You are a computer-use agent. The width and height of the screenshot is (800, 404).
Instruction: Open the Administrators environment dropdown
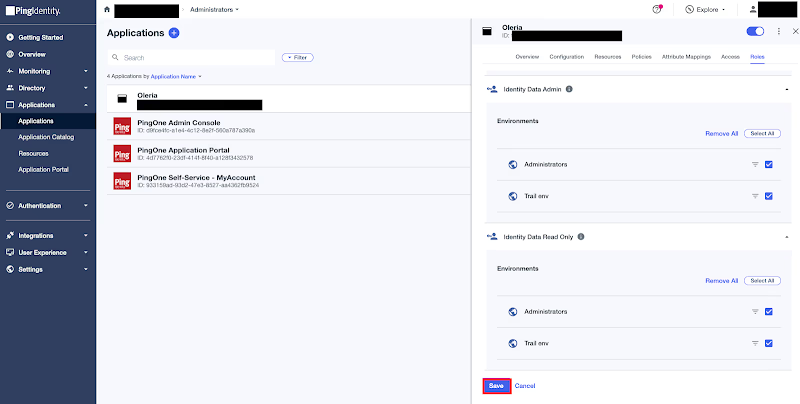pos(214,10)
